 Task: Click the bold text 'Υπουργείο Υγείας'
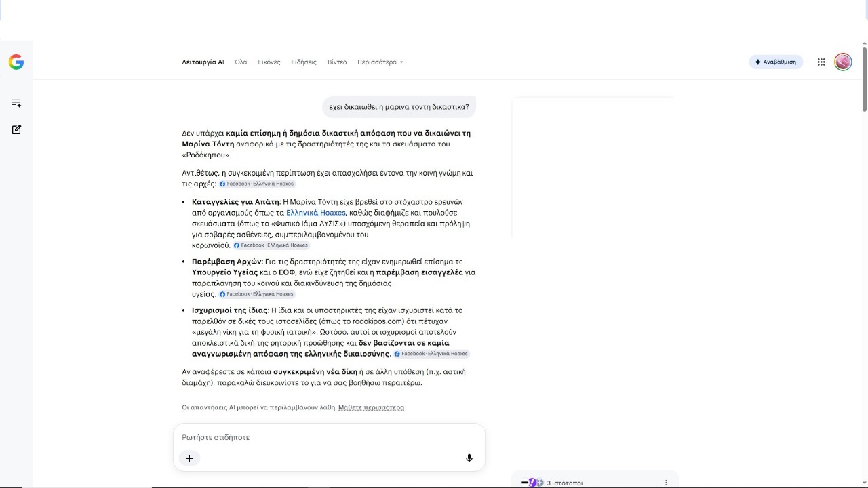click(x=224, y=272)
